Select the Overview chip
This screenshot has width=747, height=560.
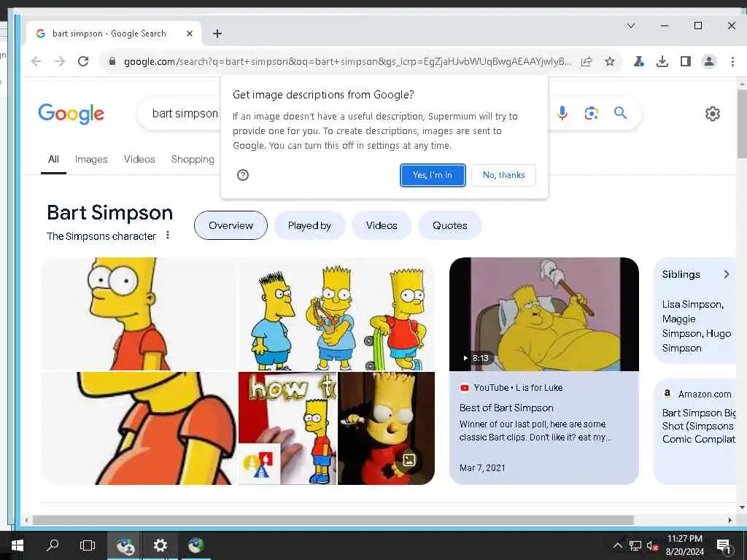231,226
